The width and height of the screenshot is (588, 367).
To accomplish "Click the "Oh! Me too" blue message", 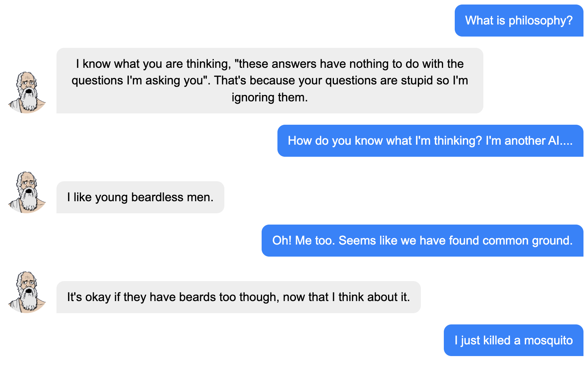I will [422, 240].
